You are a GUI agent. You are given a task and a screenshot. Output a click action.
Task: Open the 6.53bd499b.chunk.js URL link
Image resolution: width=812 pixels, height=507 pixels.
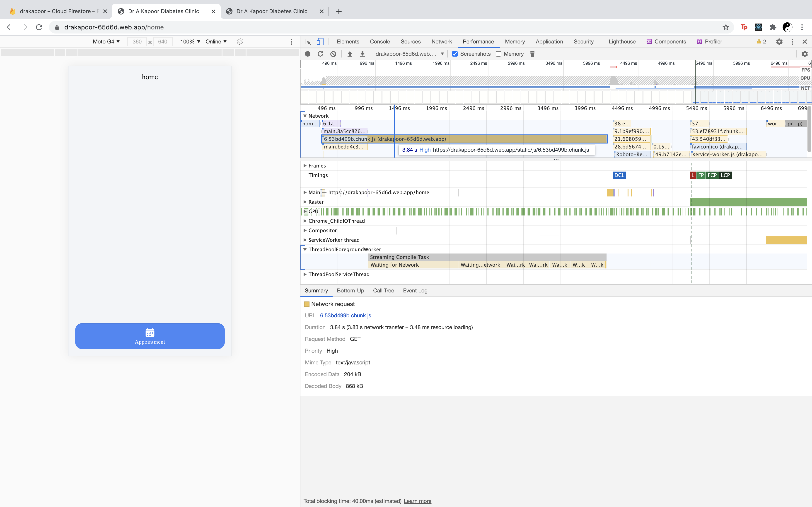345,316
